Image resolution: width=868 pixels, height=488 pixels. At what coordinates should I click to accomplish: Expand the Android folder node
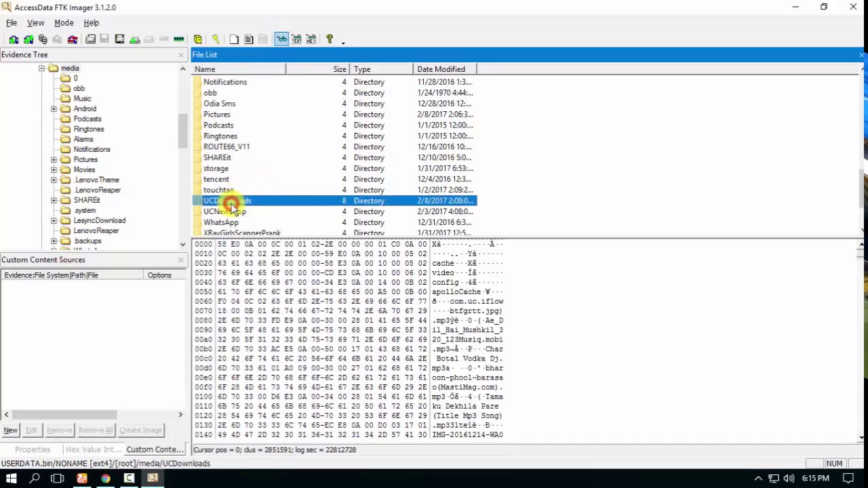54,109
